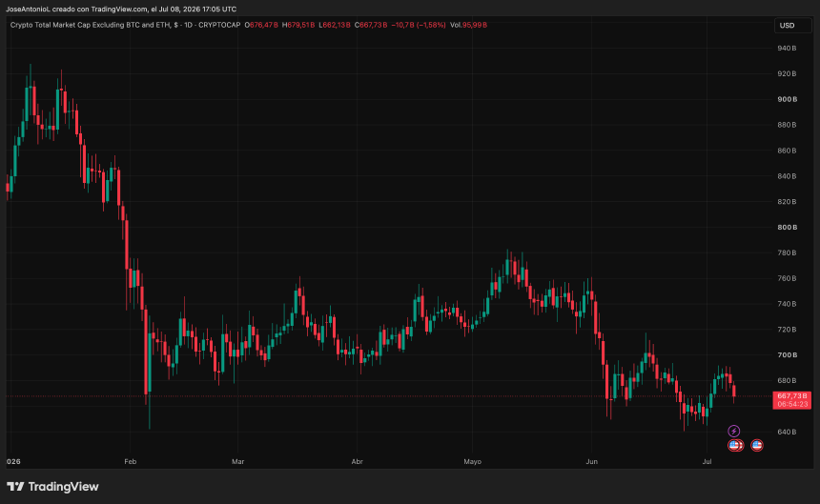Click the purple lightning event icon
820x504 pixels.
coord(734,431)
